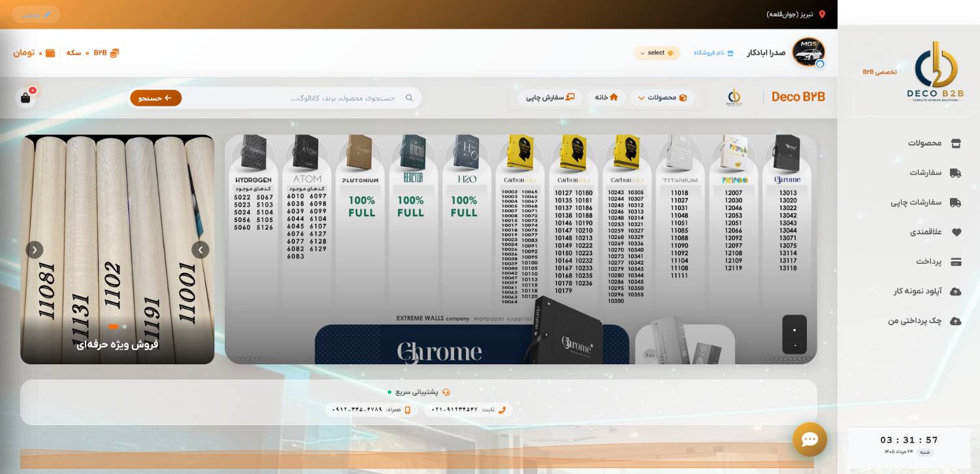
Task: Click the H2O catalog album in banner
Action: [466, 152]
